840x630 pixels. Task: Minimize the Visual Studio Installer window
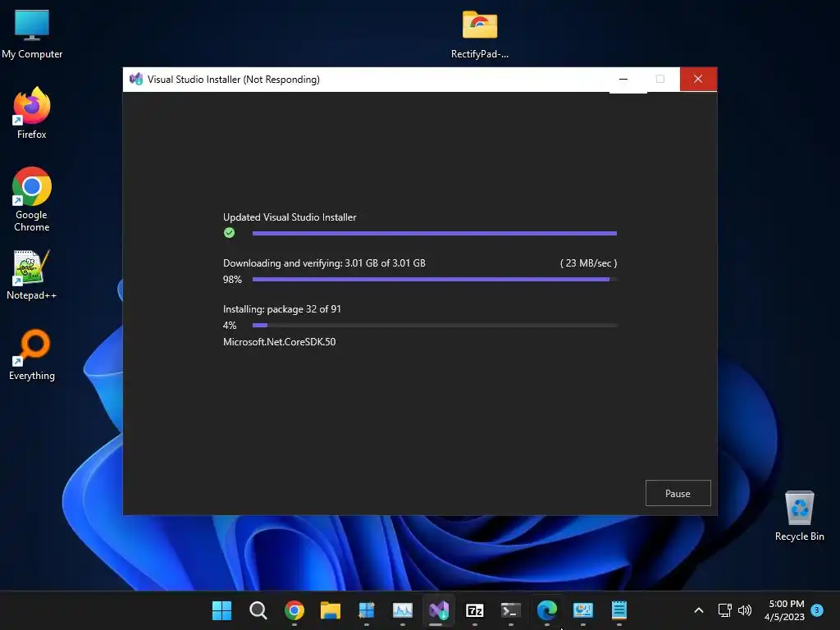pyautogui.click(x=623, y=79)
